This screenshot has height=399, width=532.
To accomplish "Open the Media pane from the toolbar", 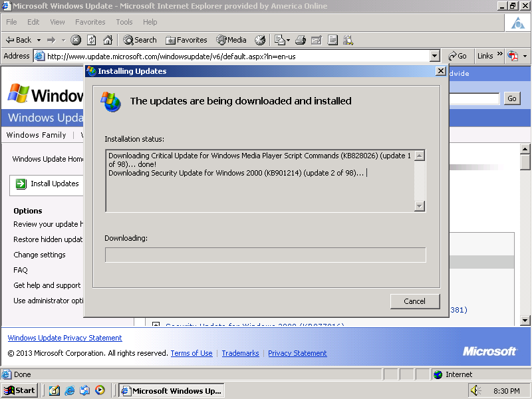I will (231, 40).
